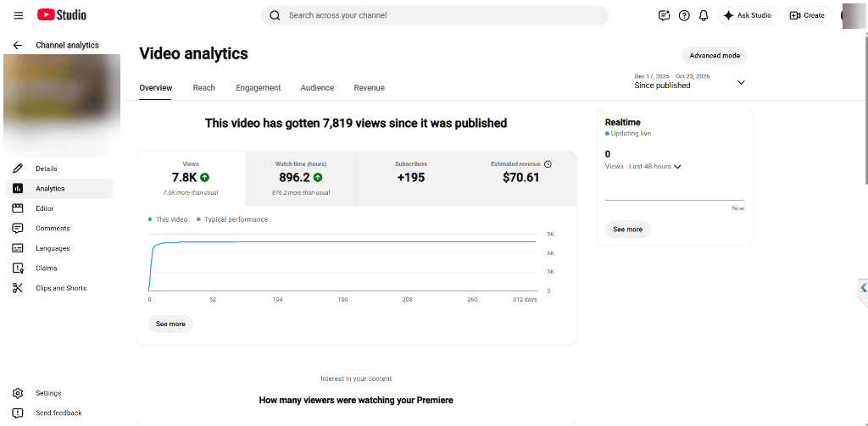Click the This video legend label

171,219
